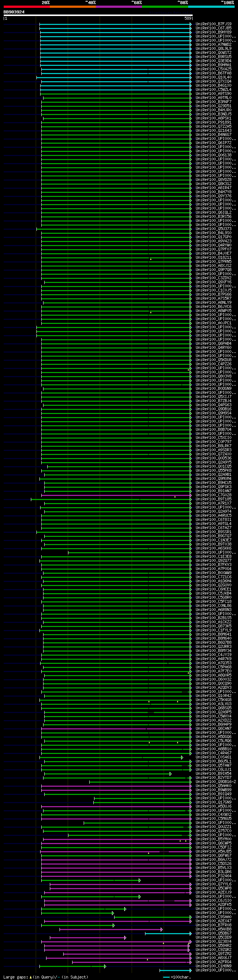The image size is (238, 980).
Task: Open hit UniRef100_Q0WST2
Action: pos(213,53)
